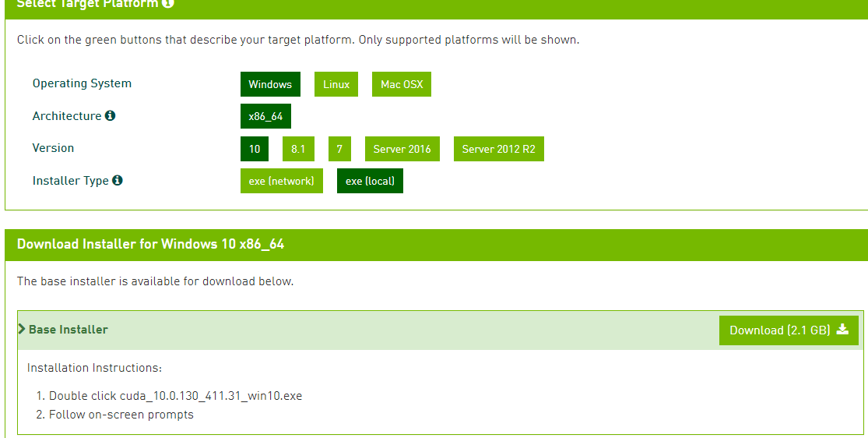This screenshot has width=868, height=438.
Task: Click the info icon next to Installer Type
Action: tap(118, 181)
